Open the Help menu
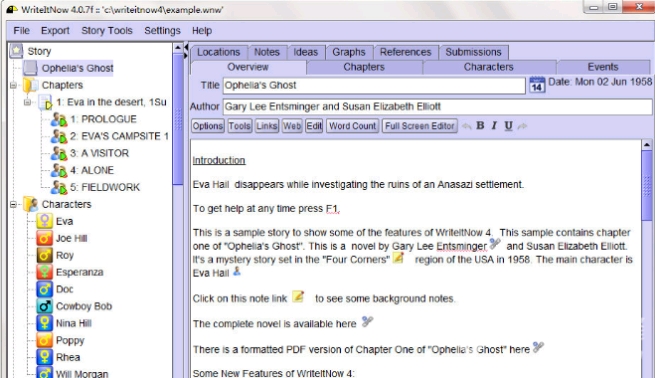 tap(202, 30)
